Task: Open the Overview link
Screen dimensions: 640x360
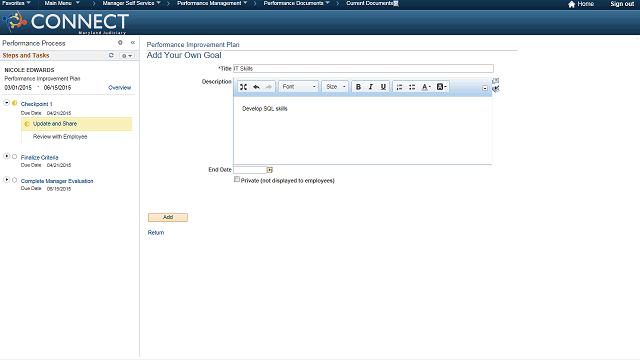Action: tap(120, 88)
